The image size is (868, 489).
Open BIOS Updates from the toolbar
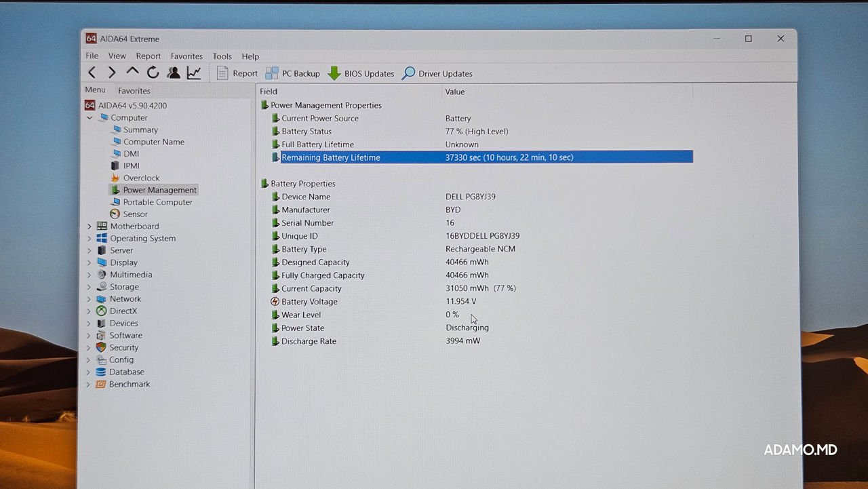tap(361, 73)
